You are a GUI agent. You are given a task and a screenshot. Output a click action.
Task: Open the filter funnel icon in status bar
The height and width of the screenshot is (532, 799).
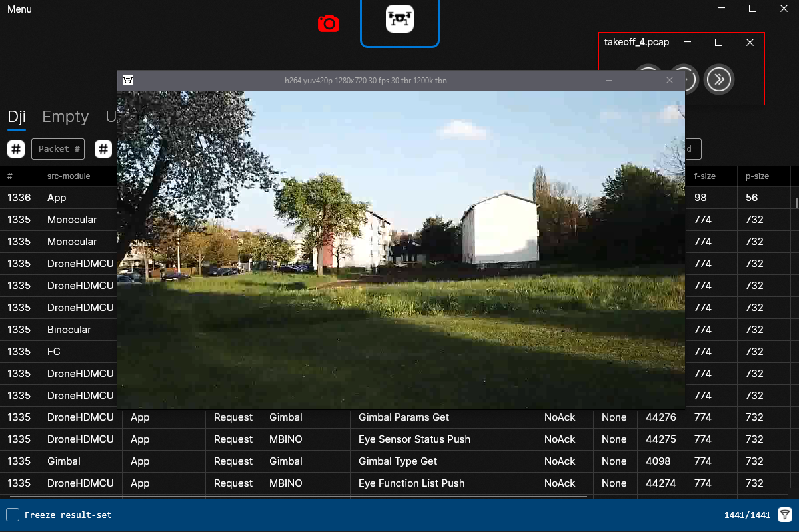(785, 515)
